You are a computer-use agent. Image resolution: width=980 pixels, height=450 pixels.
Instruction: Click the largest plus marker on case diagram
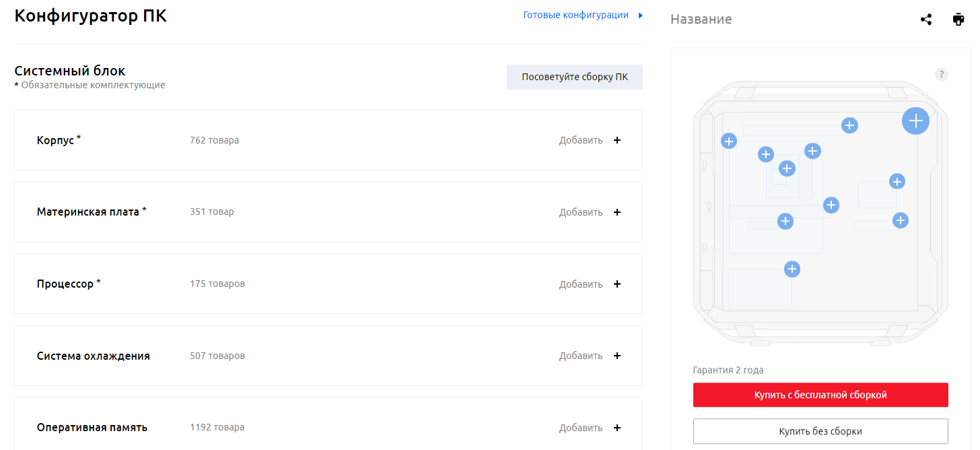pyautogui.click(x=915, y=121)
